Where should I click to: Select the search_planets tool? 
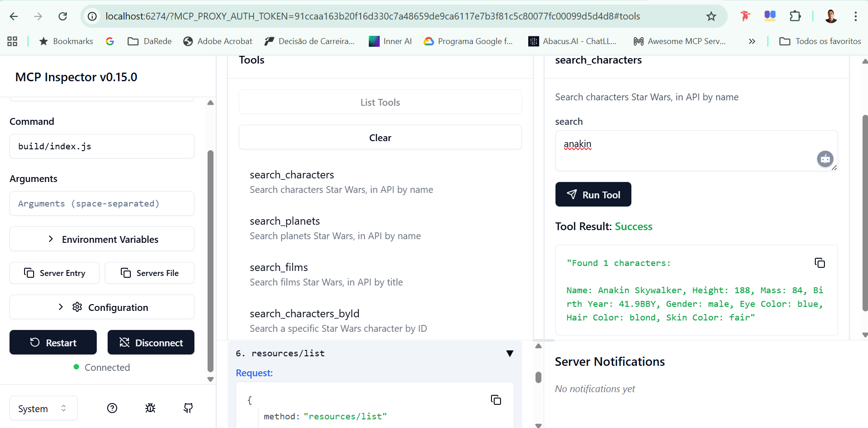[380, 228]
